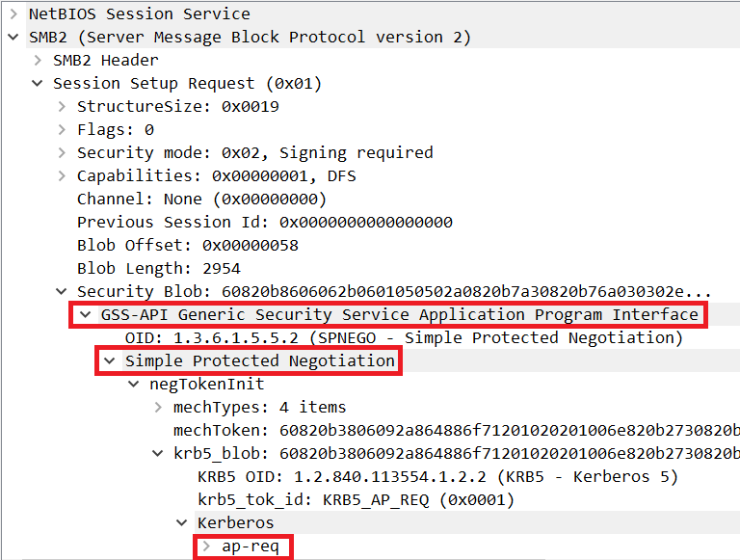Expand the Capabilities DFS field
Viewport: 740px width, 560px height.
click(62, 176)
